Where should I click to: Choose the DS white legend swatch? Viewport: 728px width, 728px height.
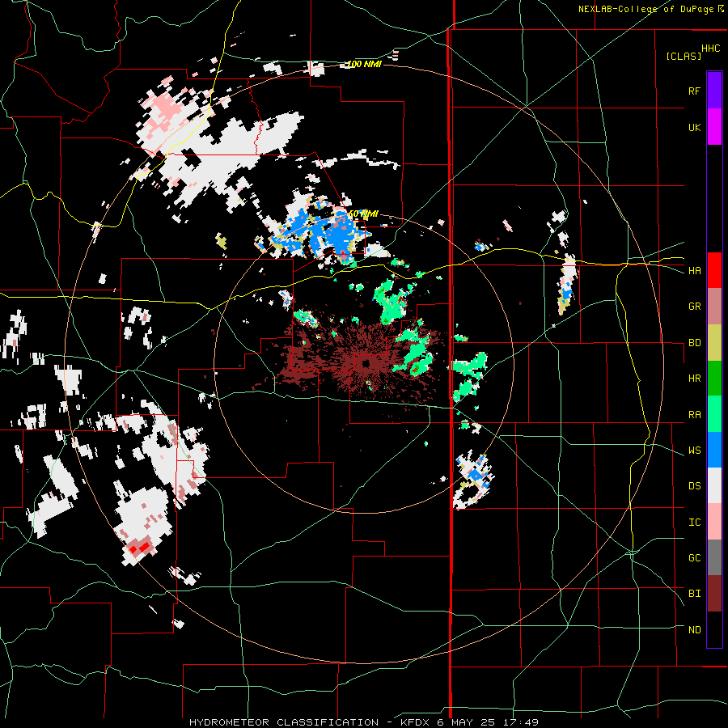tap(714, 485)
